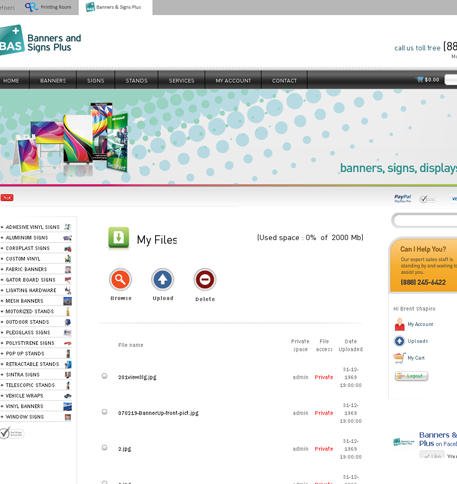Click the My Account person icon
This screenshot has width=457, height=484.
(x=399, y=324)
